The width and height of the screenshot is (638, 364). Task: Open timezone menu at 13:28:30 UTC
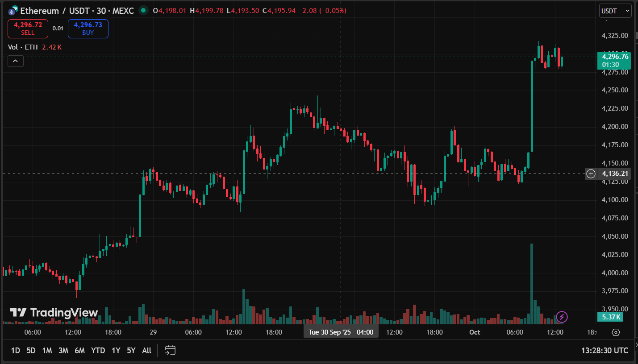pos(605,351)
